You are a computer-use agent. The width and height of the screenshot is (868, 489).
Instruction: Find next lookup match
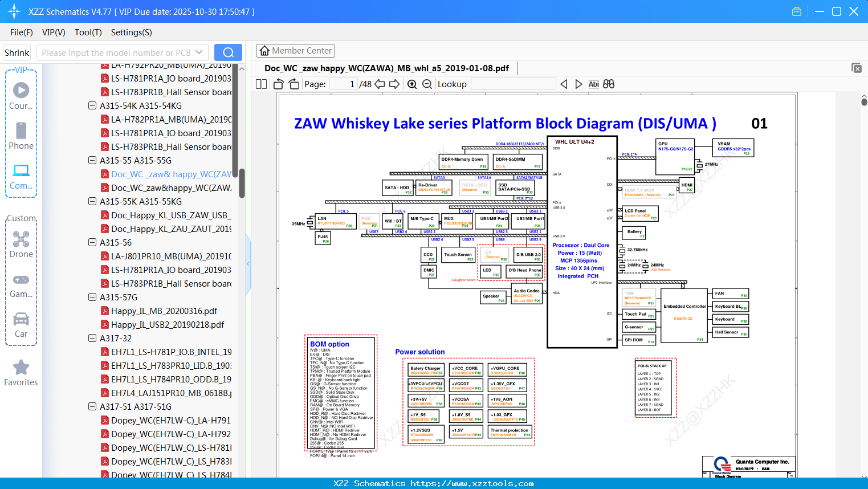point(578,84)
